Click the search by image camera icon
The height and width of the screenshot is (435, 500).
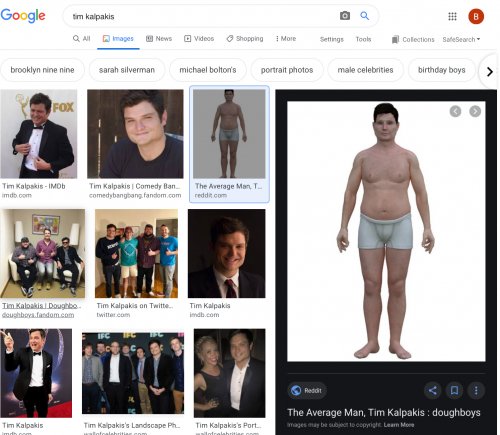(x=345, y=16)
